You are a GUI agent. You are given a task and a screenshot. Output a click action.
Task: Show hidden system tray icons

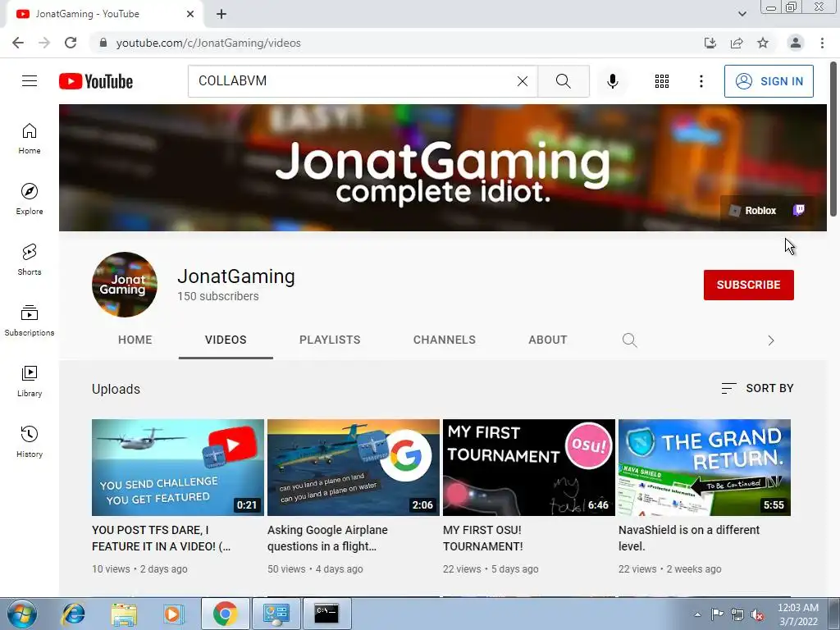pos(697,614)
